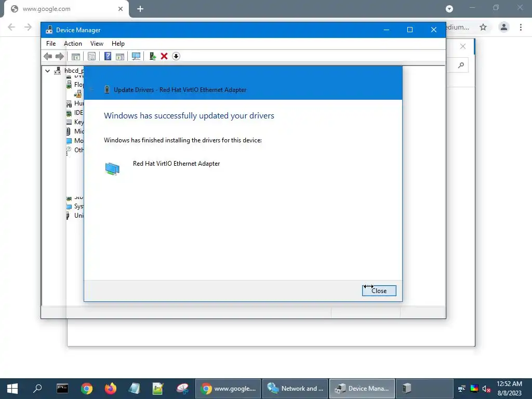
Task: Click the Chrome back navigation arrow
Action: (11, 27)
